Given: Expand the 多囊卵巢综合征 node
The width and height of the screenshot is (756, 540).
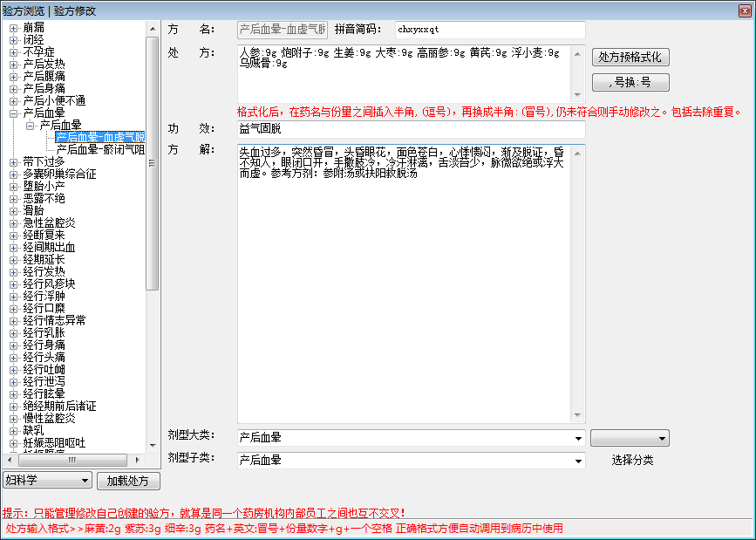Looking at the screenshot, I should (x=13, y=174).
